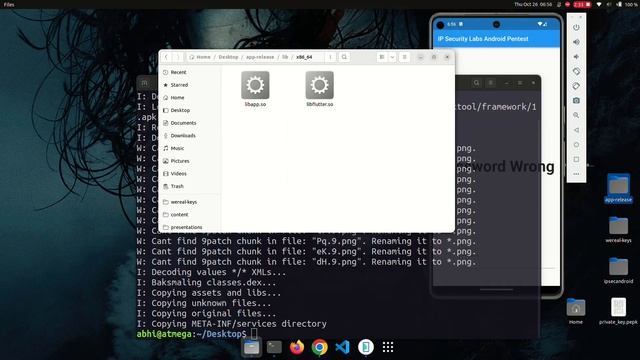Click emulator volume down button
The image size is (640, 360).
[x=576, y=57]
